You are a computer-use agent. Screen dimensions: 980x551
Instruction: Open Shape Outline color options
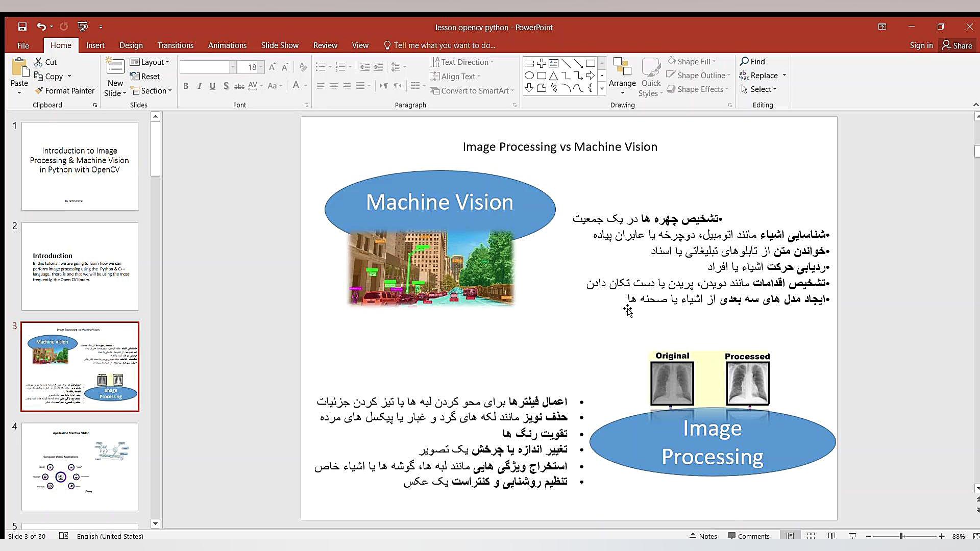699,75
